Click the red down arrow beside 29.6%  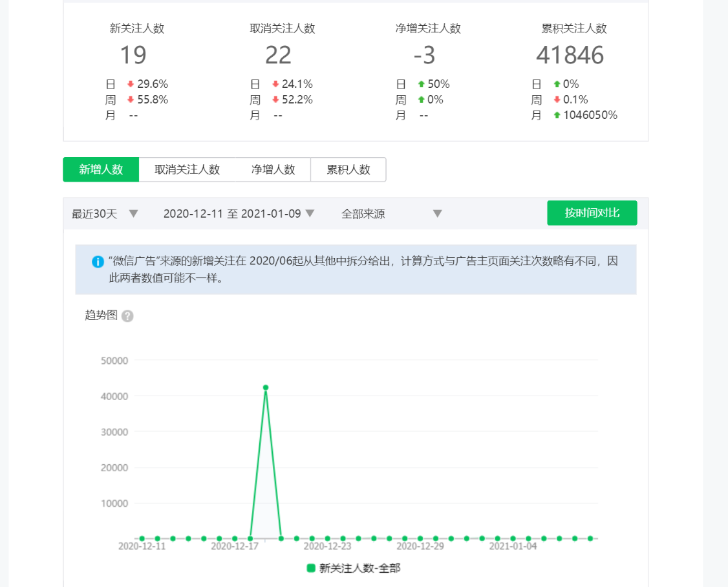(131, 84)
